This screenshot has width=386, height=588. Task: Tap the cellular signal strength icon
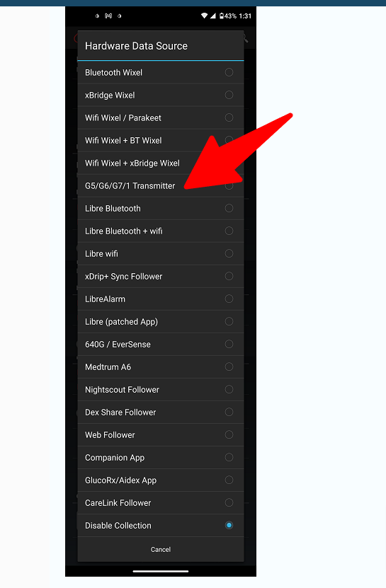[213, 16]
